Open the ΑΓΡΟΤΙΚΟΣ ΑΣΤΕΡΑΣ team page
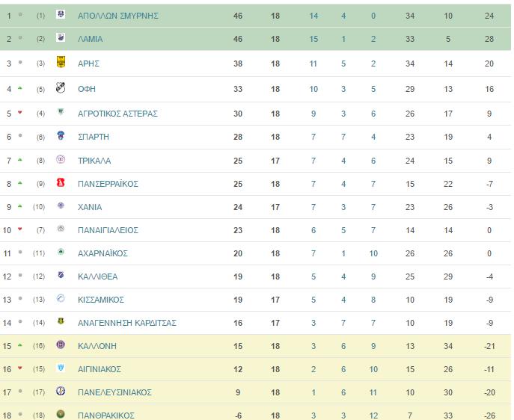Viewport: 514px width, 420px height. pyautogui.click(x=117, y=114)
